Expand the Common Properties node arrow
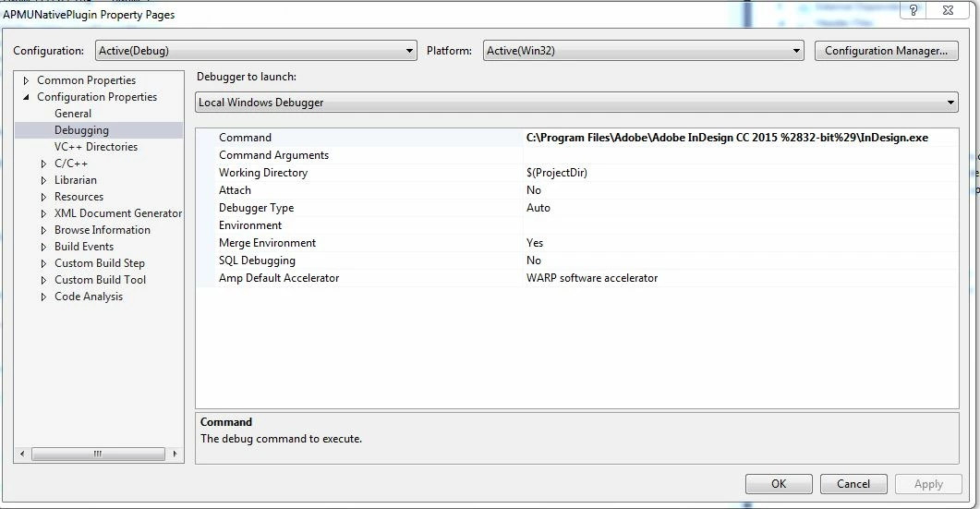The image size is (980, 509). 26,80
